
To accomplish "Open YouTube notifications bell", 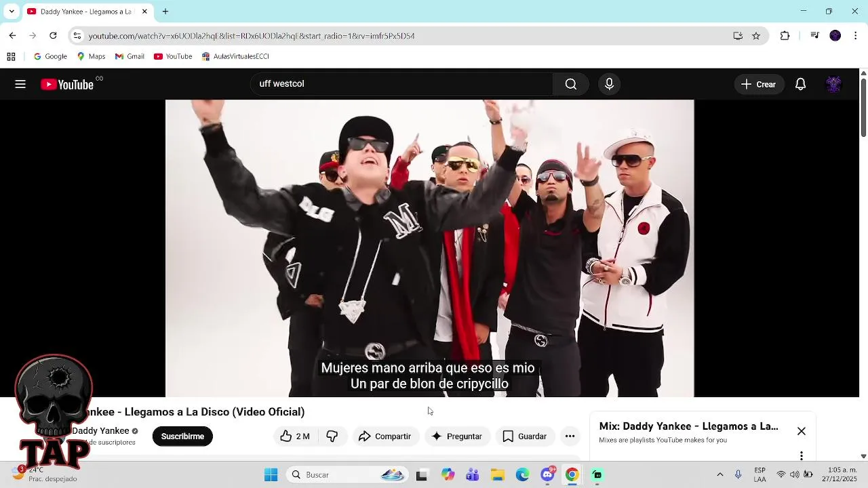I will [801, 84].
